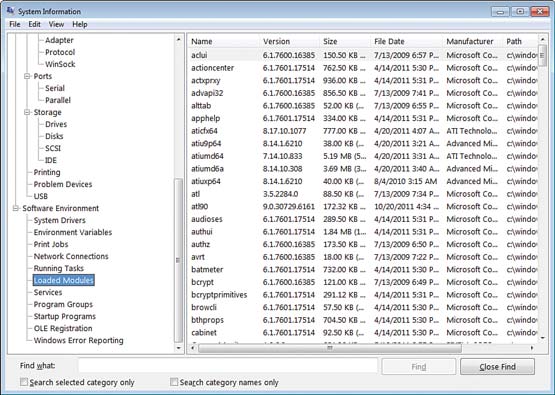Select the Drives tree item
Image resolution: width=555 pixels, height=395 pixels.
[x=56, y=124]
